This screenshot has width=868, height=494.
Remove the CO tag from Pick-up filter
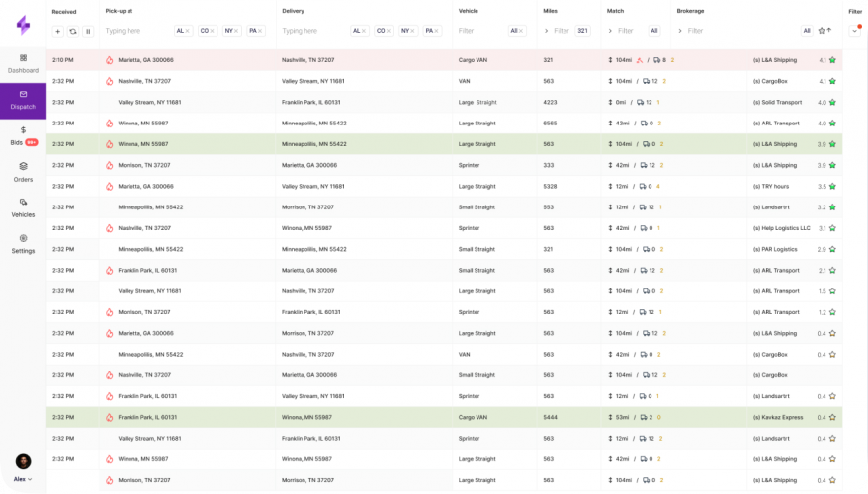pos(212,31)
